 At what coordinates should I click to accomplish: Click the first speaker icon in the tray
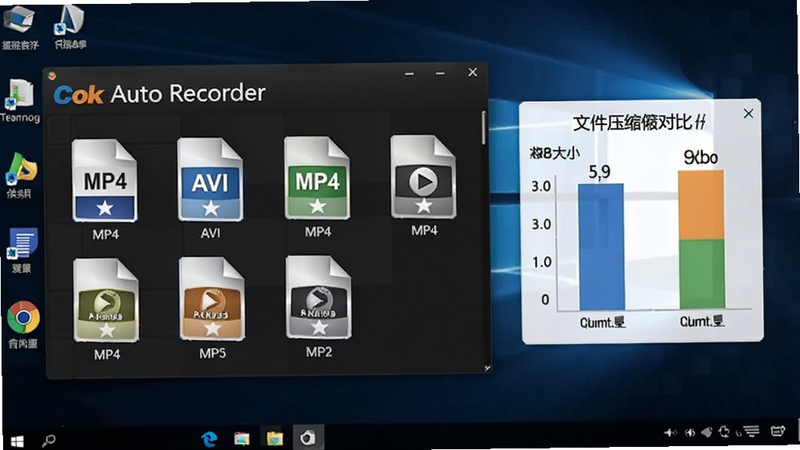[670, 433]
